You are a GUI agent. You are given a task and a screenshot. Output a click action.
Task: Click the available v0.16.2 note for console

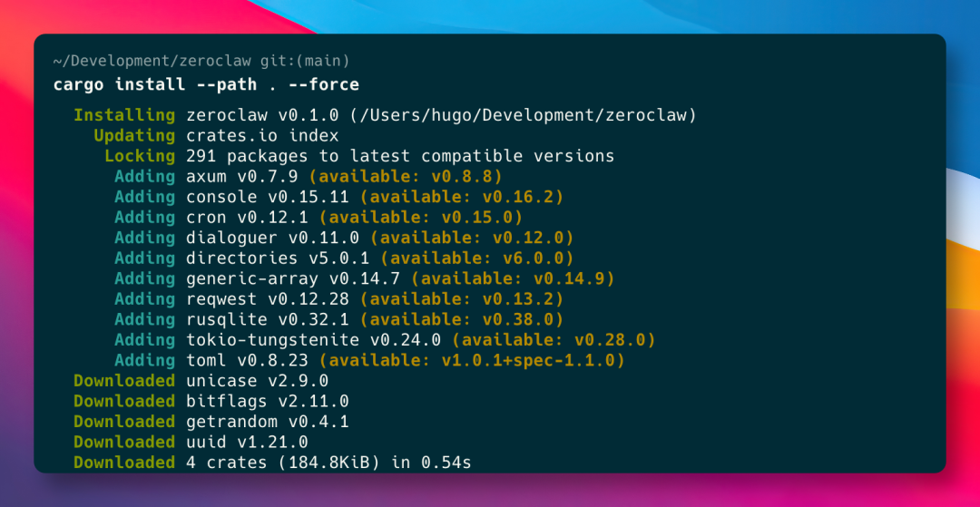pos(462,198)
